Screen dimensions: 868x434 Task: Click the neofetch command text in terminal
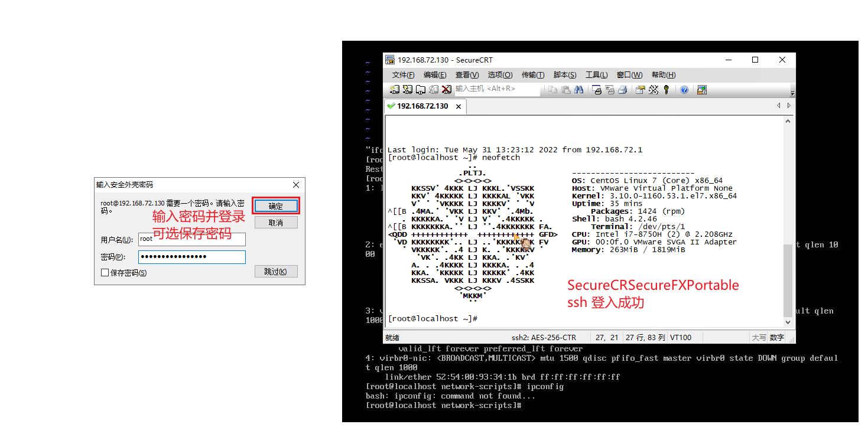(501, 158)
